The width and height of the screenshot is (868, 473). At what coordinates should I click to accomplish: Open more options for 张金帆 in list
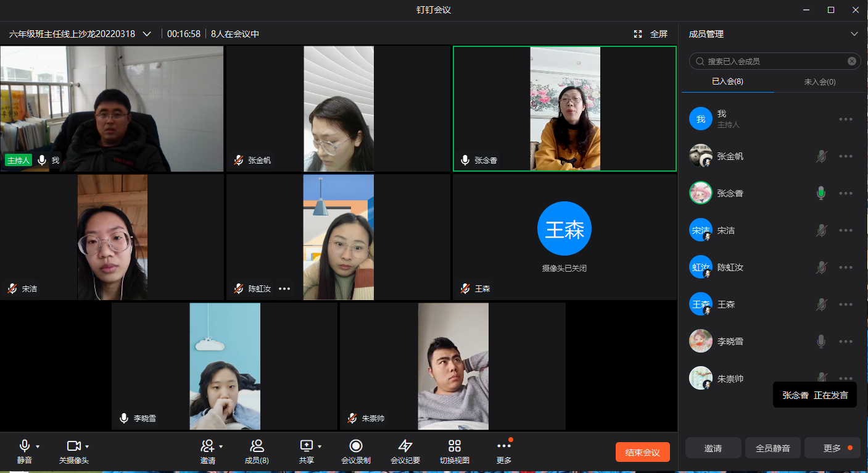pyautogui.click(x=846, y=156)
